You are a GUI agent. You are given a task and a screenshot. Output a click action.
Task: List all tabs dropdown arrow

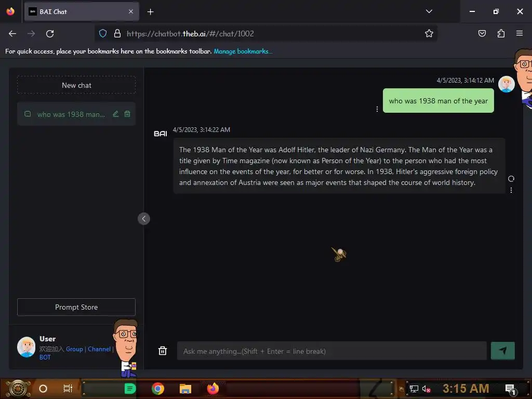click(429, 11)
